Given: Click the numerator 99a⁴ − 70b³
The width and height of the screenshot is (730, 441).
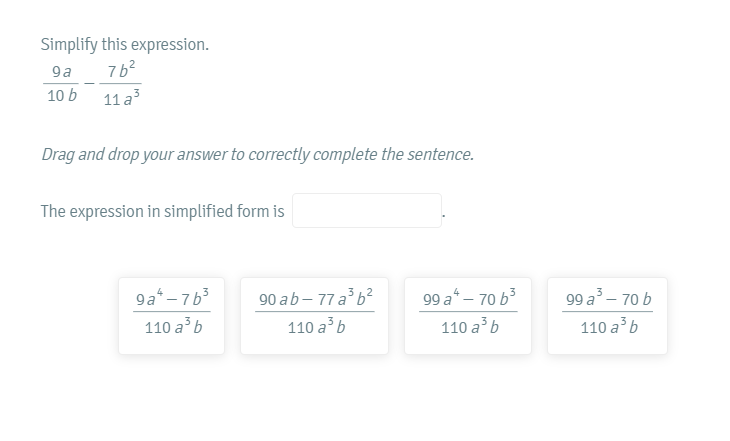Looking at the screenshot, I should [x=469, y=299].
